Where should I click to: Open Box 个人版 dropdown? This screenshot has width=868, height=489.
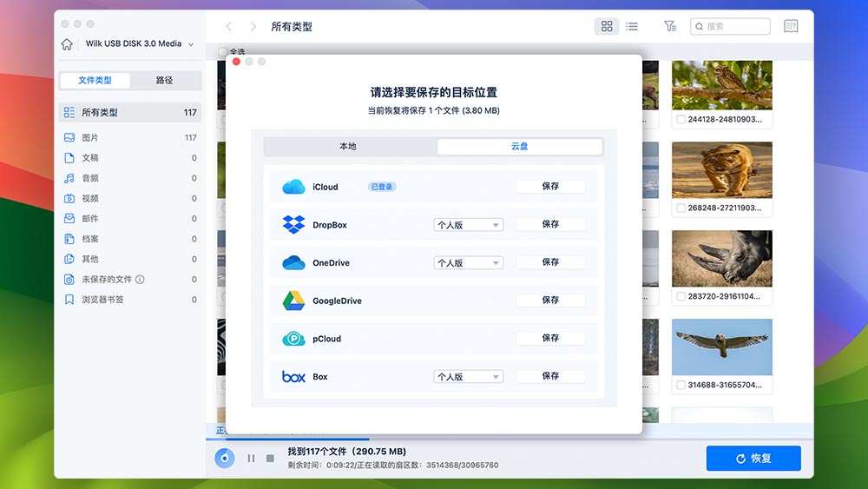click(469, 377)
